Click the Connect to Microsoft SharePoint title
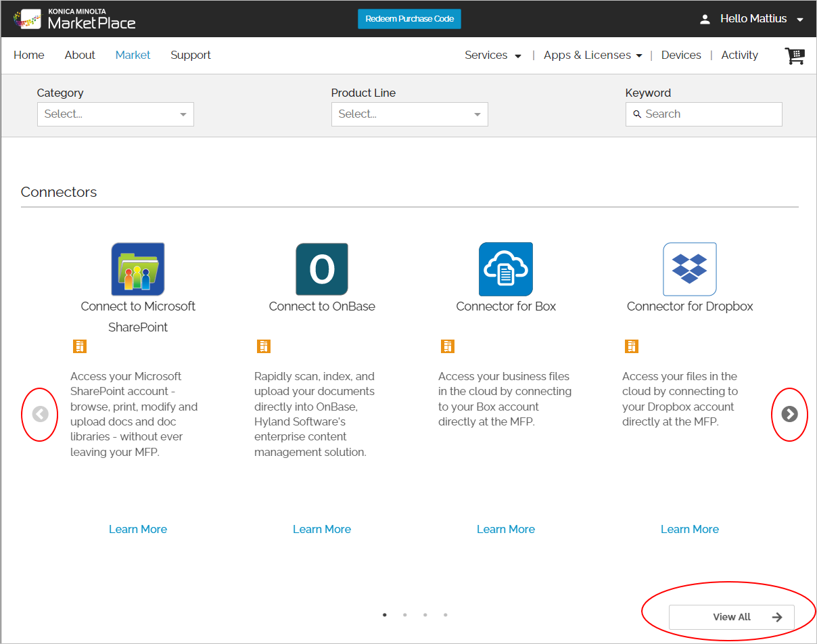Screen dimensions: 817x644 click(138, 317)
